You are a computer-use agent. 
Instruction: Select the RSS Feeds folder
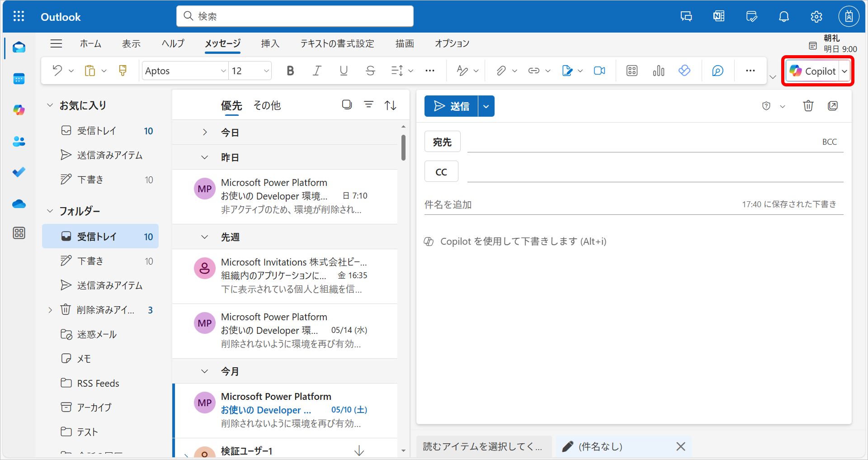pyautogui.click(x=100, y=383)
